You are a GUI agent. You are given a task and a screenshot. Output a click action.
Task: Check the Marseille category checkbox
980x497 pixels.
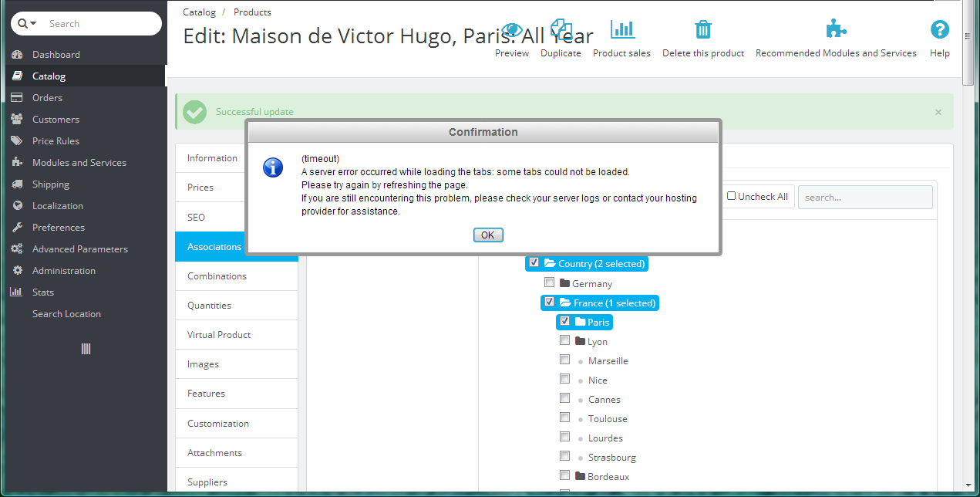click(564, 360)
